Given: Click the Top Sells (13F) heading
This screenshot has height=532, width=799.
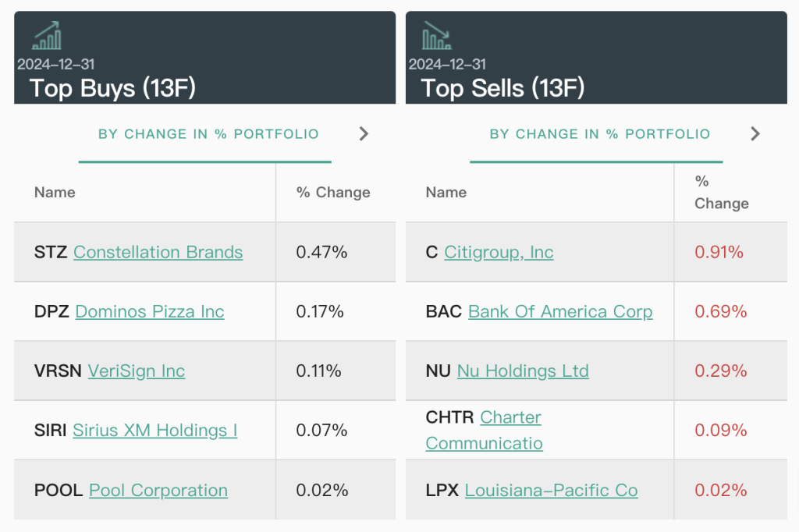Looking at the screenshot, I should pos(502,88).
